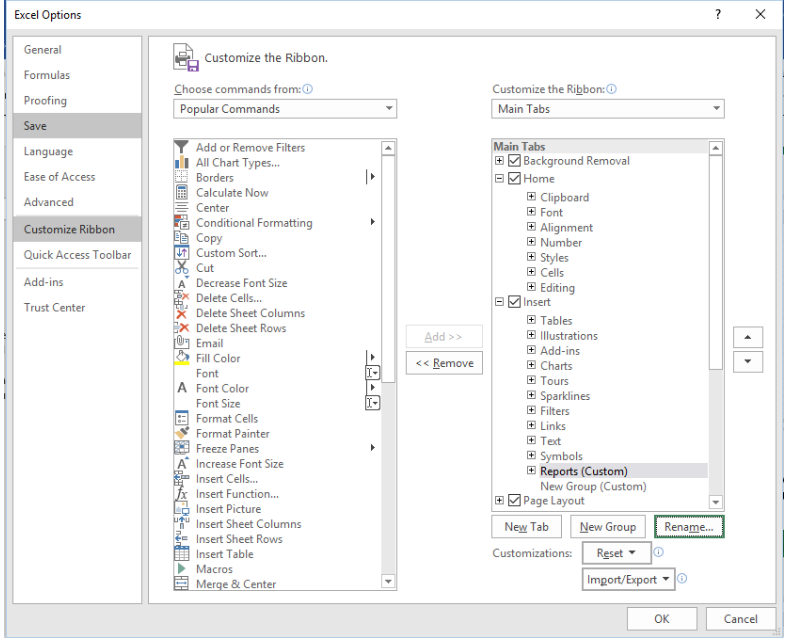This screenshot has width=787, height=638.
Task: Click the Insert Sheet Rows icon
Action: pyautogui.click(x=181, y=539)
